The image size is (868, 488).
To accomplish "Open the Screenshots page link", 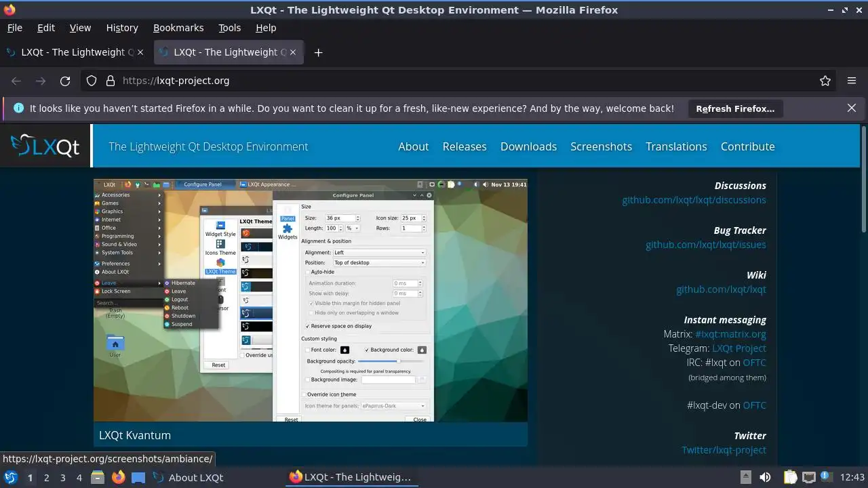I will [x=601, y=146].
